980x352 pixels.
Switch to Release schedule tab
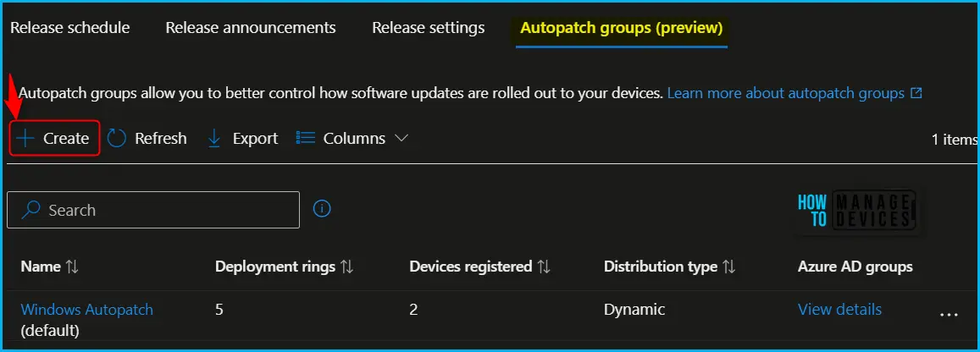(70, 28)
